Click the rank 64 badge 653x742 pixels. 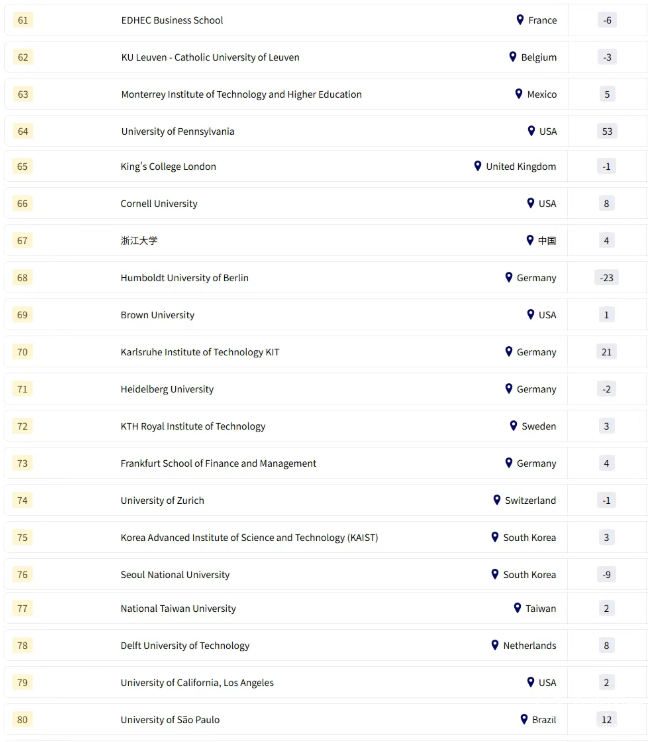point(23,131)
